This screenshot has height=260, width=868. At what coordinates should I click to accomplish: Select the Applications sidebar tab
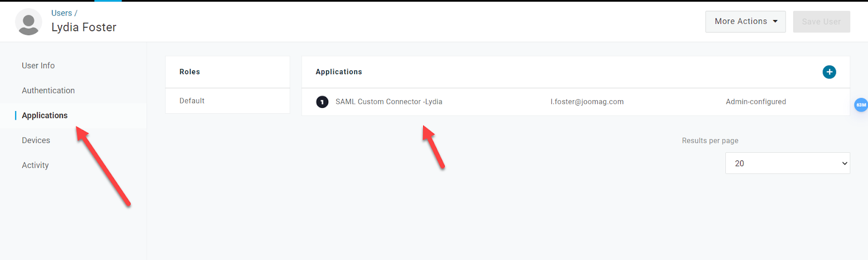[x=44, y=115]
